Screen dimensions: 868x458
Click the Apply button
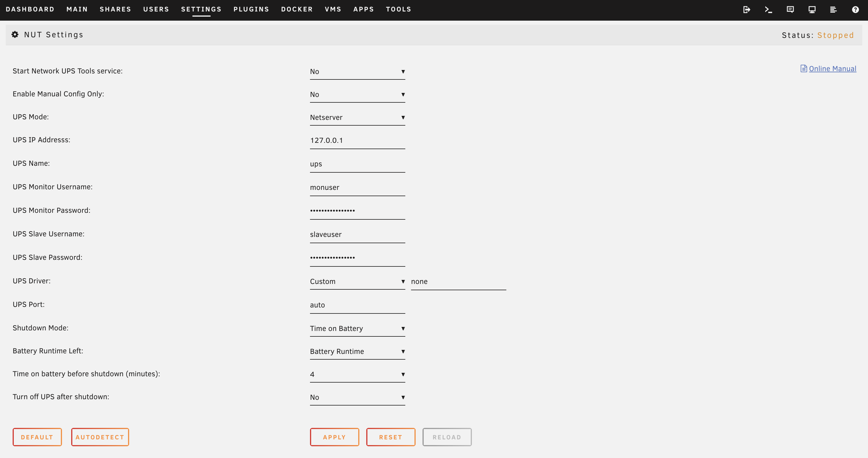(335, 437)
